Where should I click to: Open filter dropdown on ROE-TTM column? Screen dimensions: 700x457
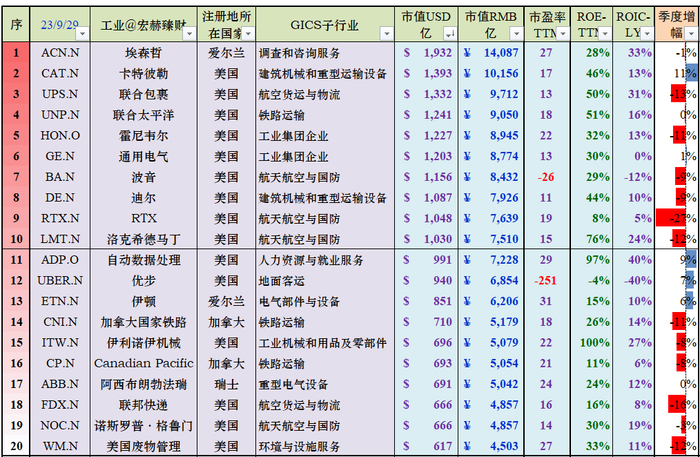tap(605, 33)
